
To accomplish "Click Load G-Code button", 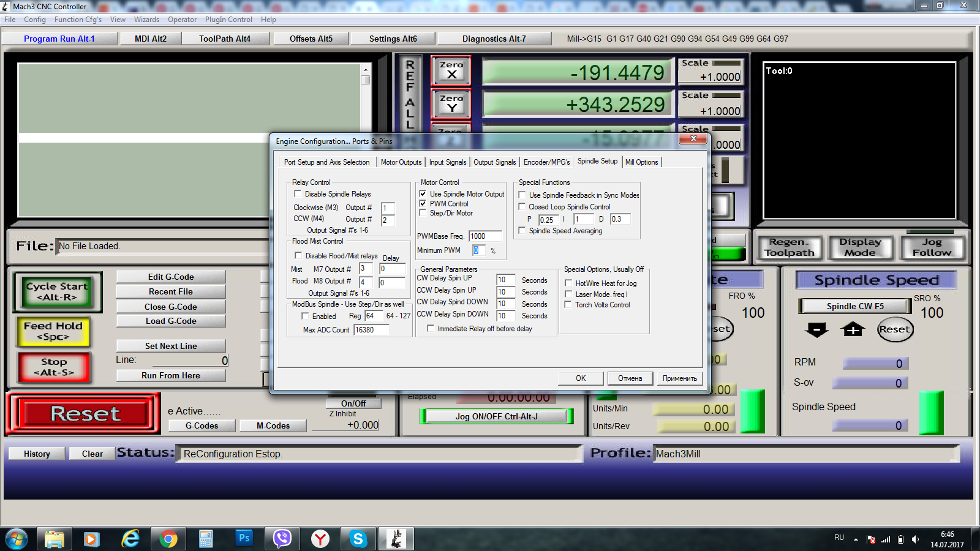I will 171,321.
